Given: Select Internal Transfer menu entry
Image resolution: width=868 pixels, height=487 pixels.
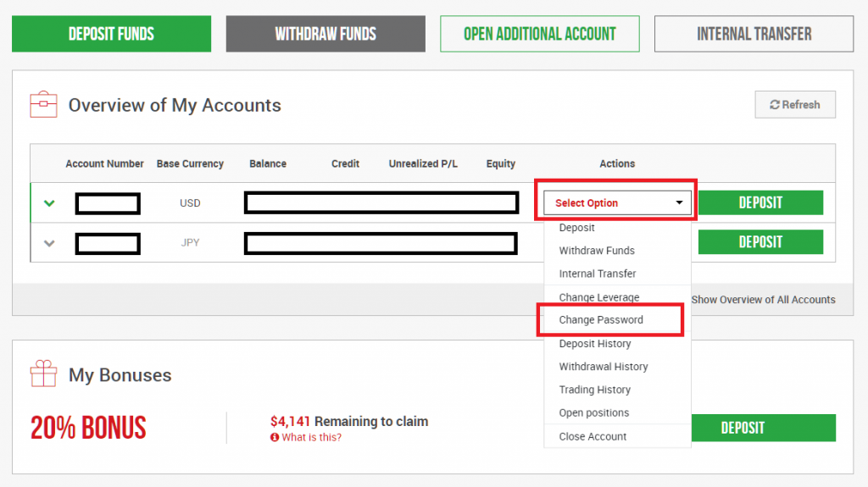Looking at the screenshot, I should click(x=598, y=274).
